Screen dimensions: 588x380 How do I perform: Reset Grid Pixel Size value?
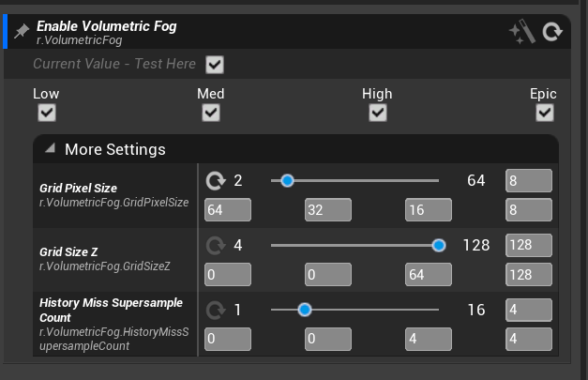pos(216,180)
